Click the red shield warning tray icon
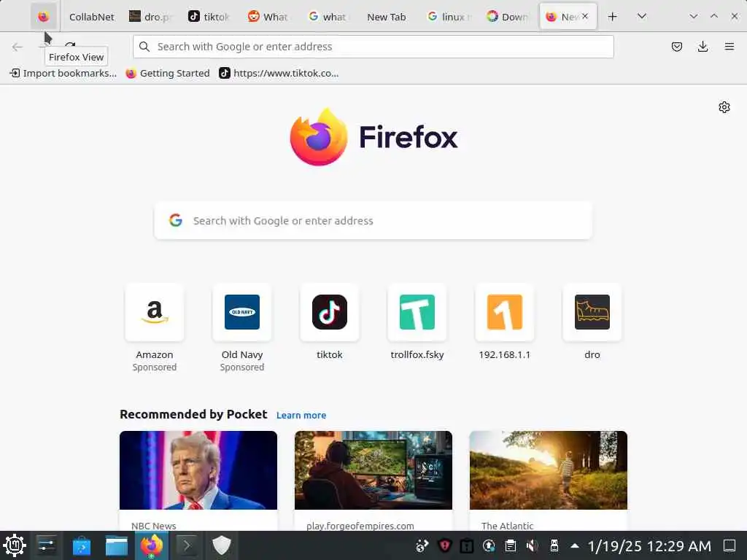 tap(444, 545)
